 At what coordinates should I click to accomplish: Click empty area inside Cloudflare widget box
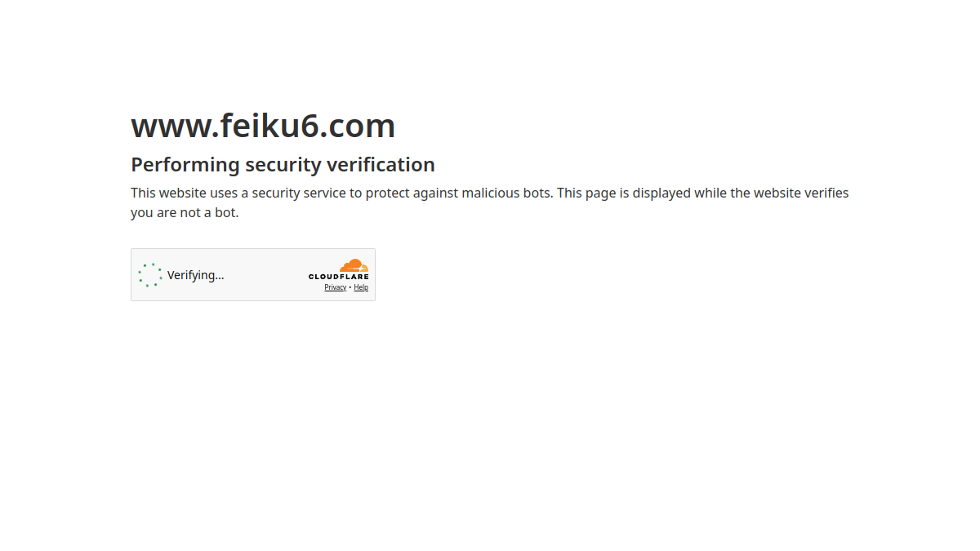coord(265,275)
